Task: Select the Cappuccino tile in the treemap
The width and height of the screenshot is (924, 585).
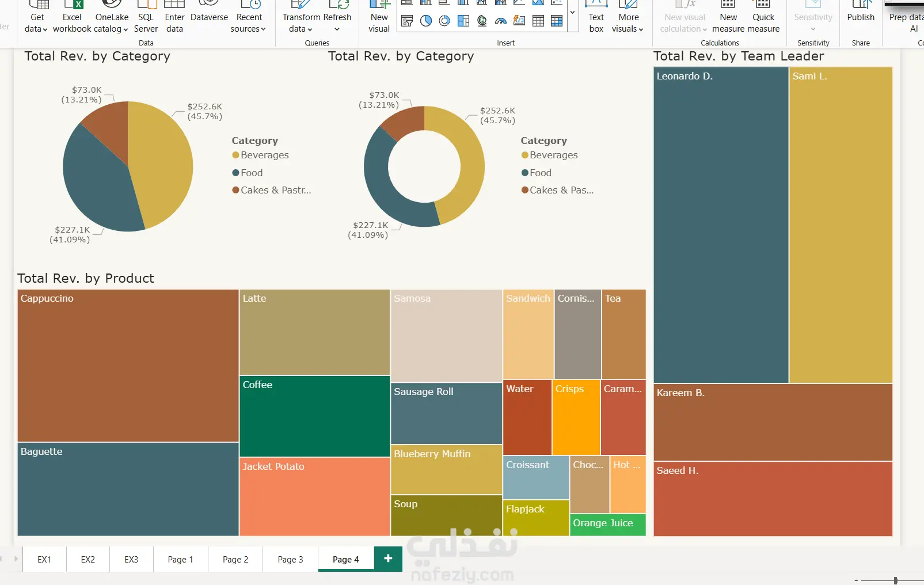Action: point(128,366)
